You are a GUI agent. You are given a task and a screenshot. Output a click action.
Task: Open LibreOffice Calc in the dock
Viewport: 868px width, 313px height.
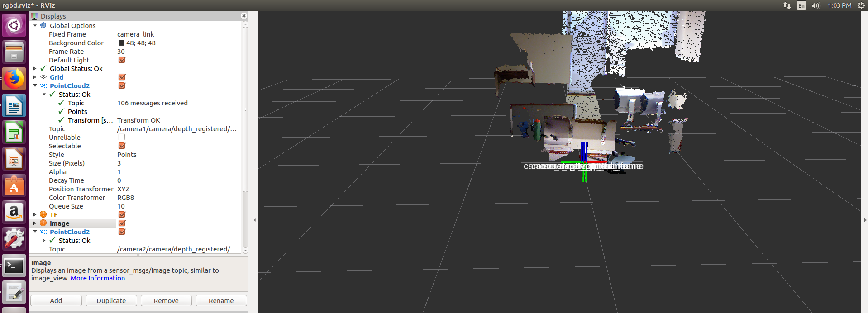tap(14, 133)
